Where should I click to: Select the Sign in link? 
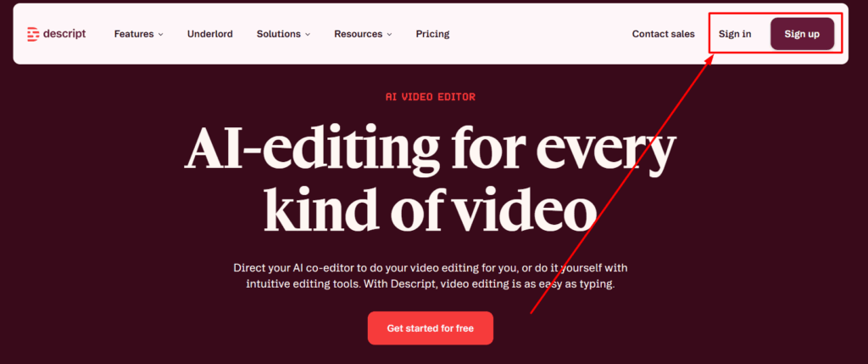point(735,34)
